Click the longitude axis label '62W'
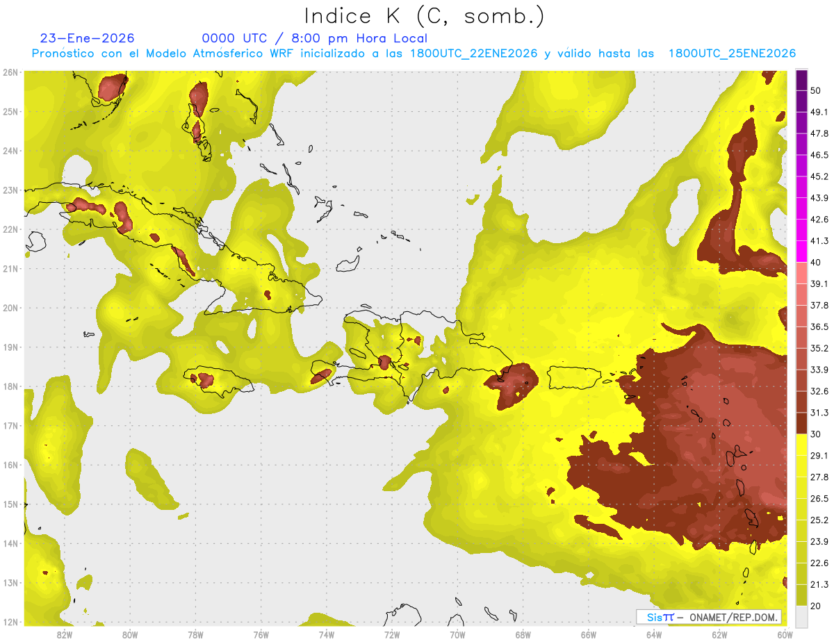 point(720,634)
